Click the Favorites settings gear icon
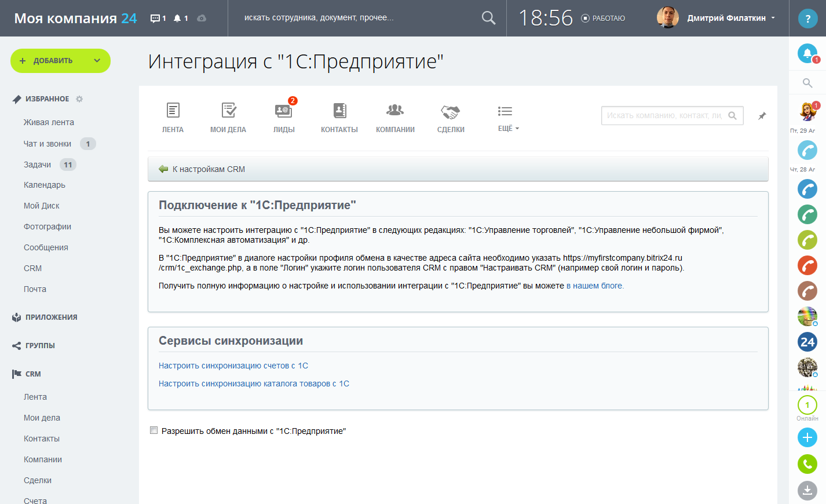 [79, 99]
